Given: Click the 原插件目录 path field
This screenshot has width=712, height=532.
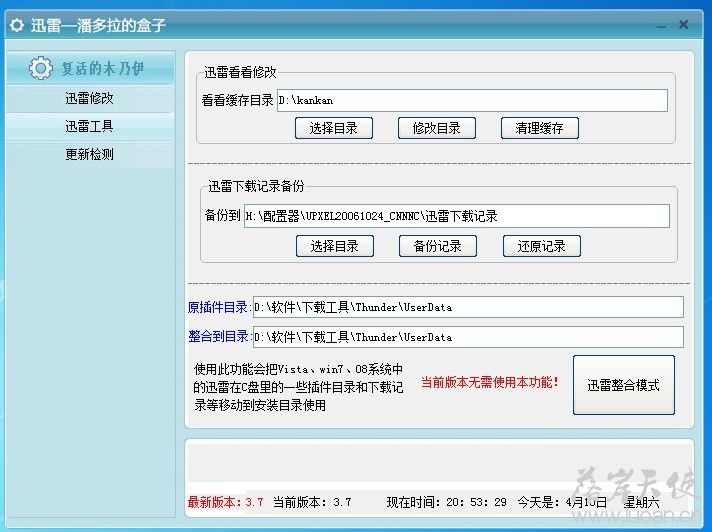Looking at the screenshot, I should [x=468, y=307].
